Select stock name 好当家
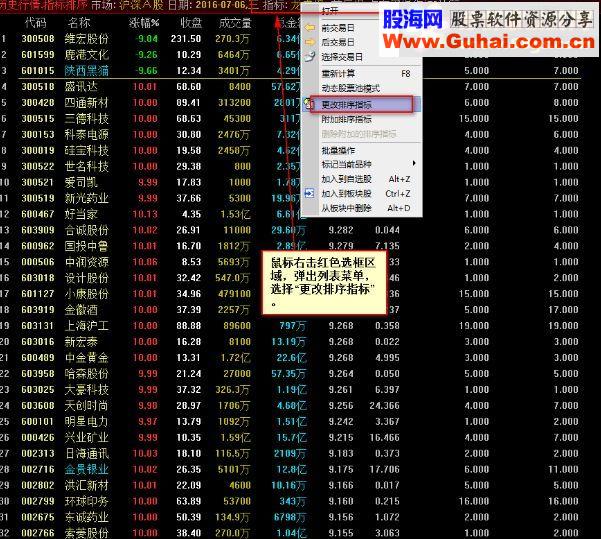Image resolution: width=601 pixels, height=539 pixels. click(x=81, y=214)
